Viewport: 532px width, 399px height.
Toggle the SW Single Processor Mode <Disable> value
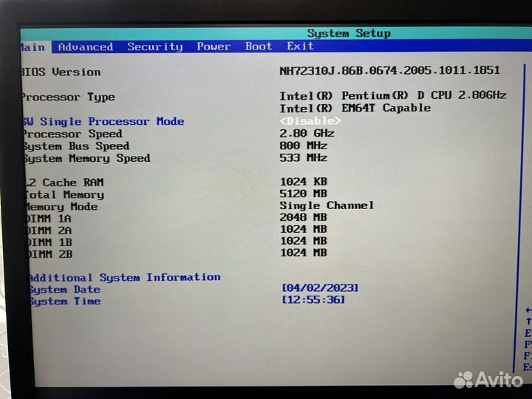(310, 120)
